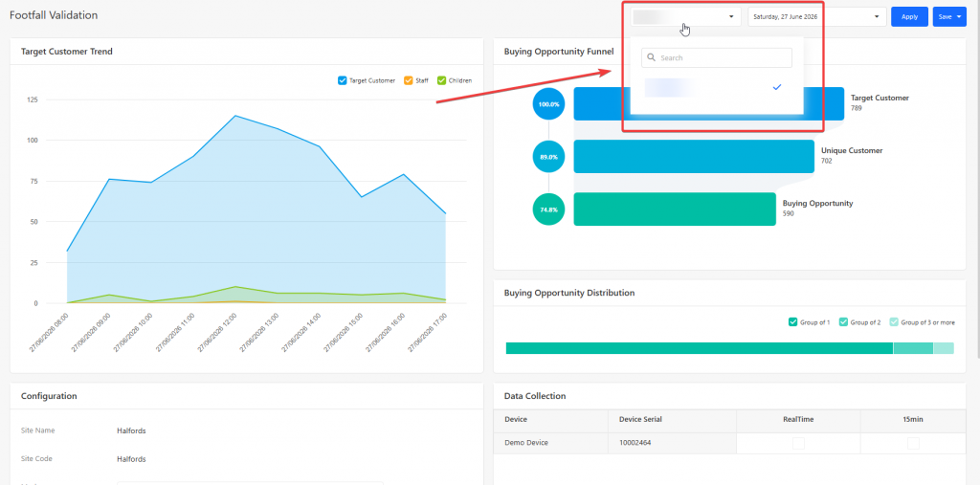Select the highlighted site option in list

pyautogui.click(x=716, y=87)
